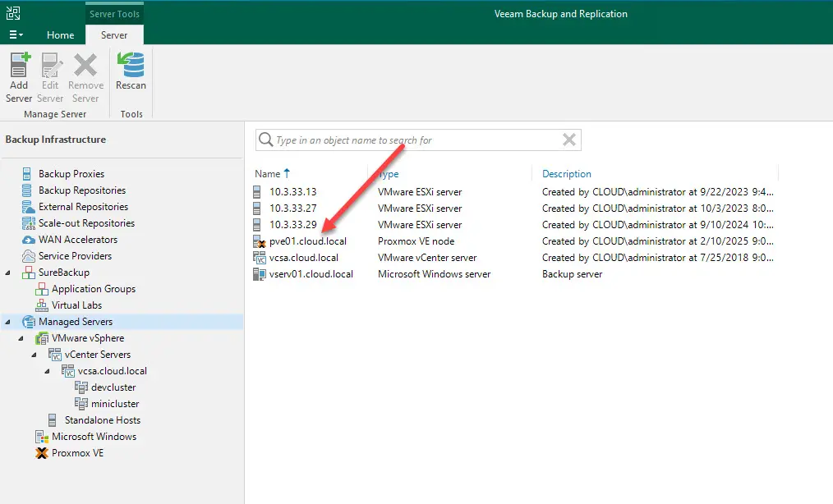Click the Remove Server ribbon icon
833x504 pixels.
click(x=85, y=76)
